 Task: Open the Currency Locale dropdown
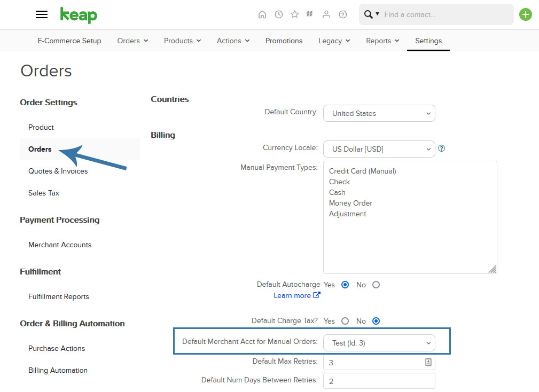coord(379,149)
